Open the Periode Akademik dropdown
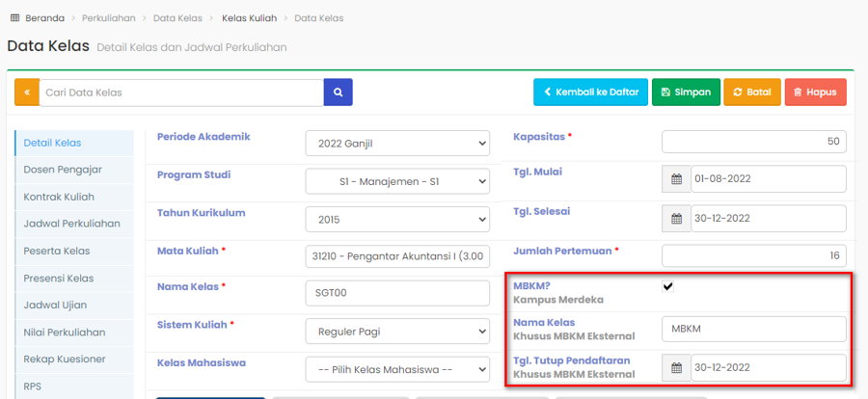 point(397,145)
